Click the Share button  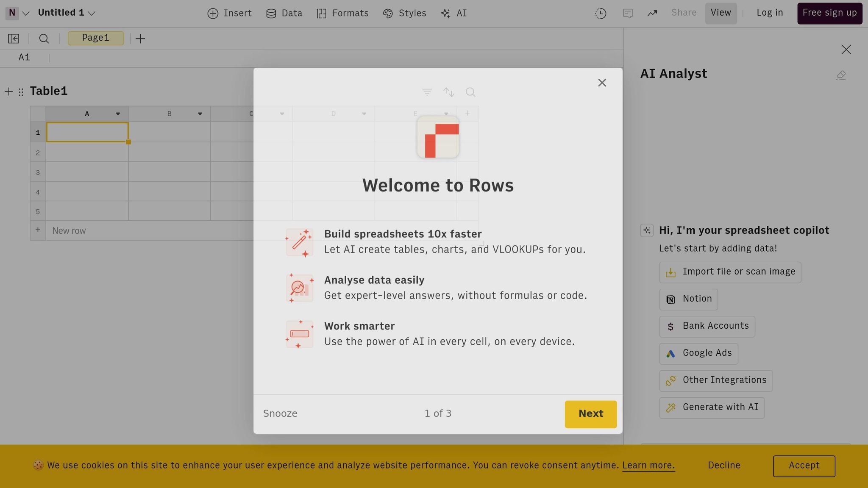(684, 13)
